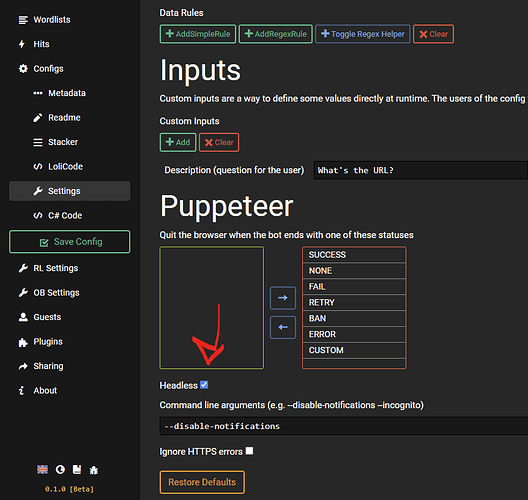The image size is (528, 500).
Task: Open OB Settings via its wrench icon
Action: tap(23, 293)
